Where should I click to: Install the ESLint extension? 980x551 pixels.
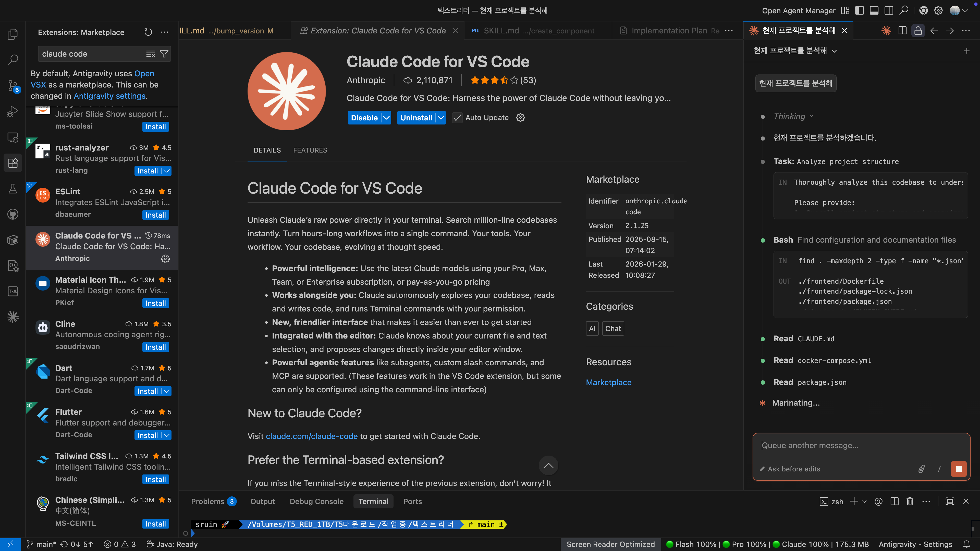pyautogui.click(x=155, y=215)
